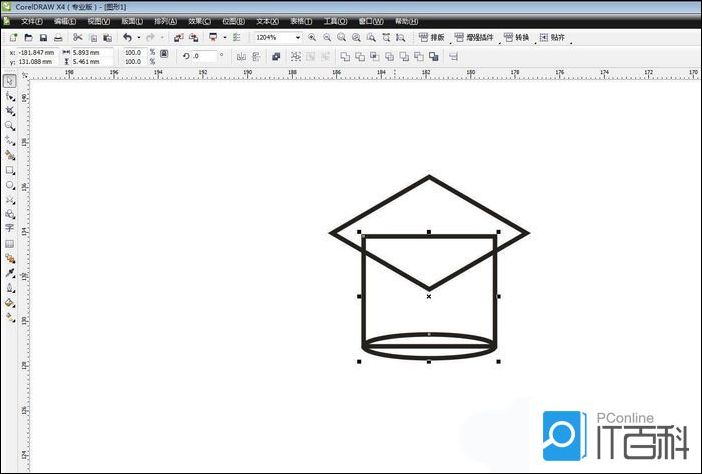Open the 帮助(H) menu
The image size is (702, 474).
click(407, 20)
